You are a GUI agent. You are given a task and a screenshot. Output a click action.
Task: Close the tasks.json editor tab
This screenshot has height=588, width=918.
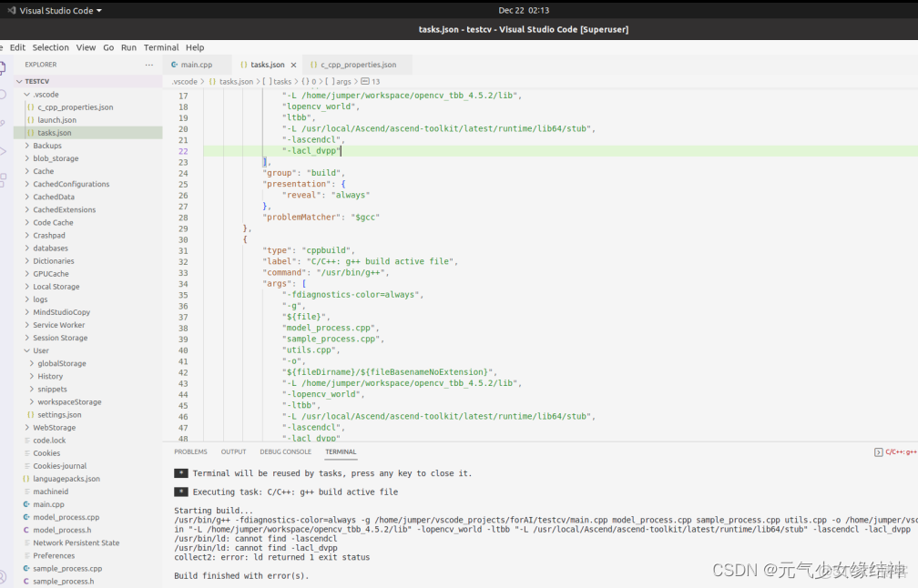click(x=293, y=65)
